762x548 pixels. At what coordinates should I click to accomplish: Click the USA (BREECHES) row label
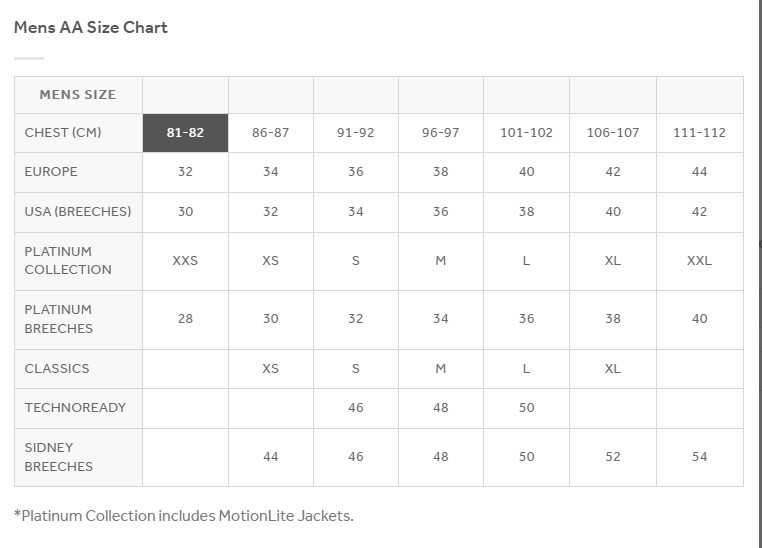click(x=78, y=212)
